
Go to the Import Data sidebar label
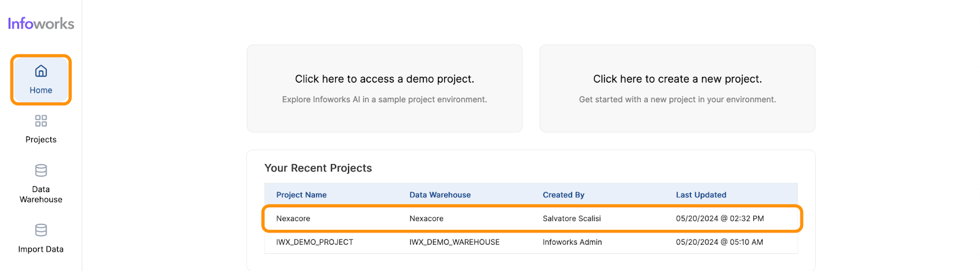(x=41, y=249)
